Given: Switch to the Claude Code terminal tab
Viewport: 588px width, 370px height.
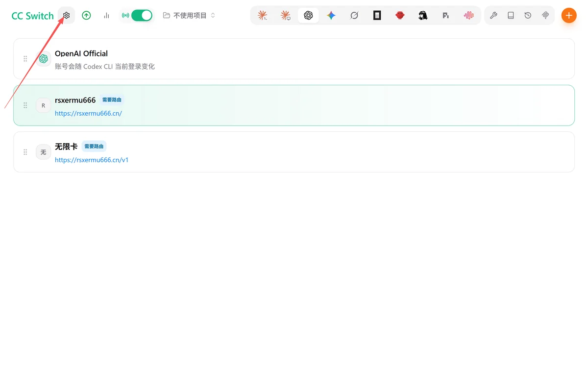Looking at the screenshot, I should [x=263, y=15].
